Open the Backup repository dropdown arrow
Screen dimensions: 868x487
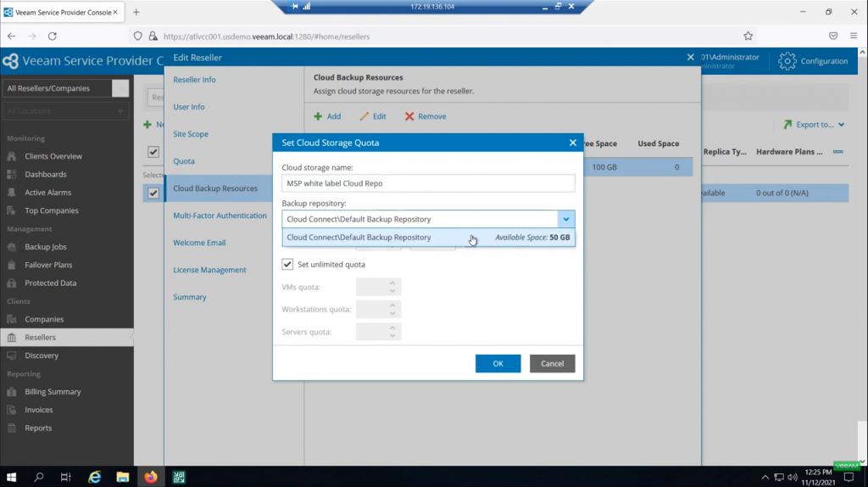pos(565,219)
